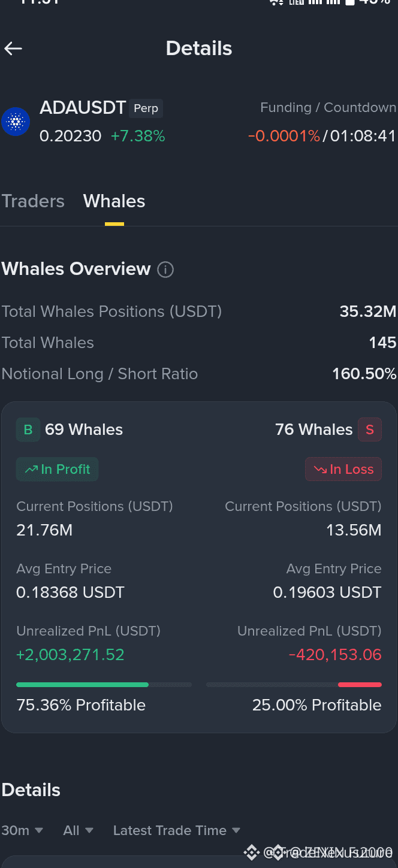
Task: Select the In Profit trend badge
Action: [x=58, y=469]
